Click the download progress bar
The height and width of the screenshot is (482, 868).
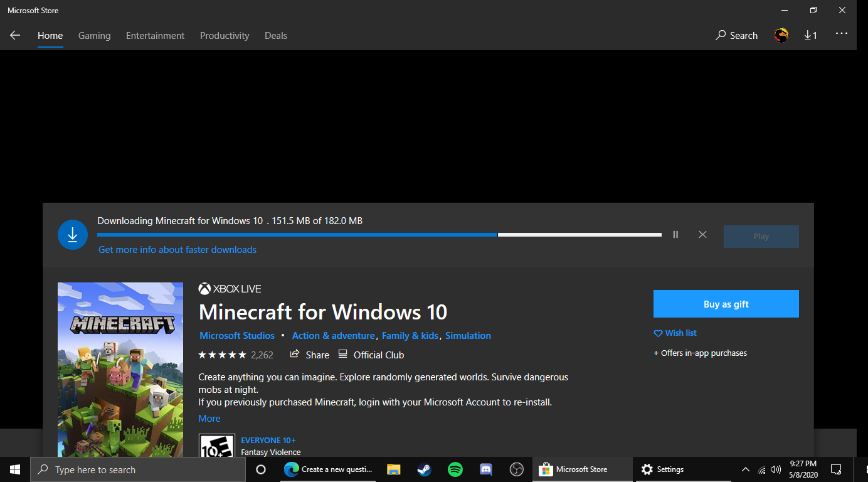379,235
